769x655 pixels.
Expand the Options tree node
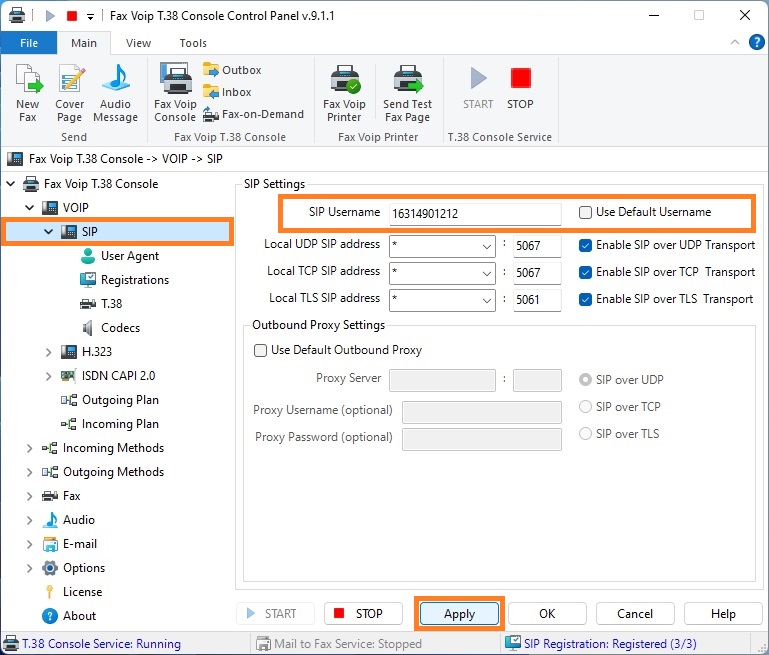tap(29, 568)
